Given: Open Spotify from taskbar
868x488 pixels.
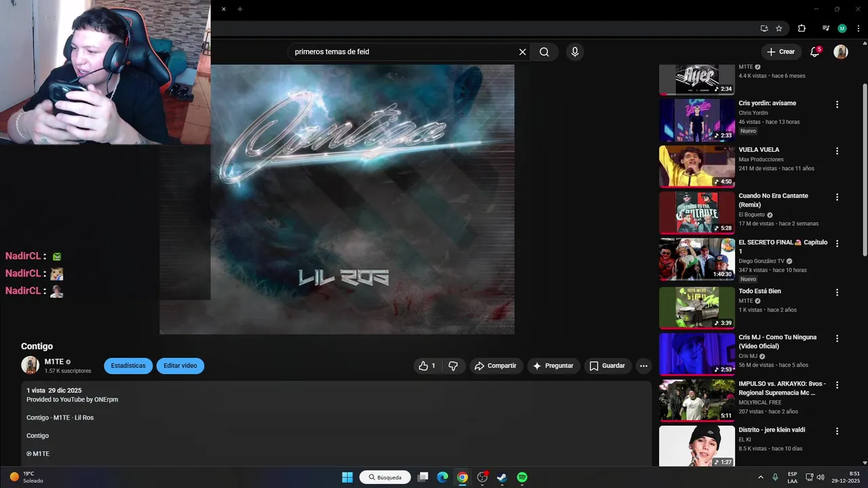Looking at the screenshot, I should (x=522, y=477).
